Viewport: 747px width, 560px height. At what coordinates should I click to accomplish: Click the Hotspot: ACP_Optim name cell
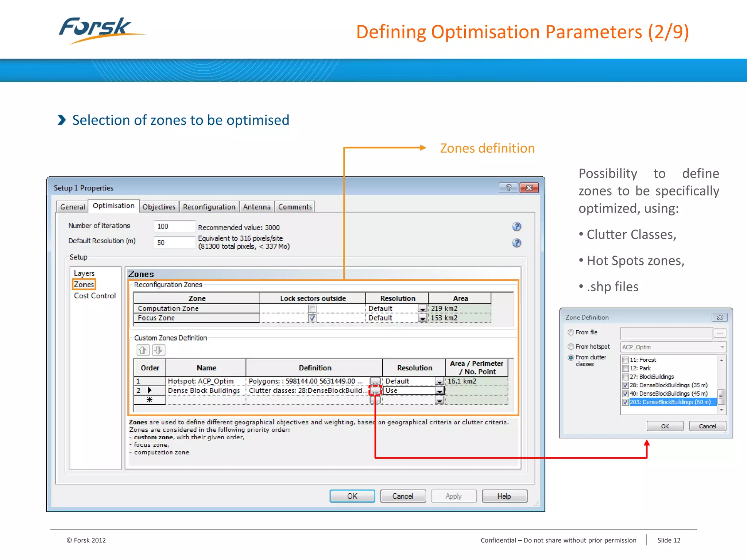tap(205, 381)
